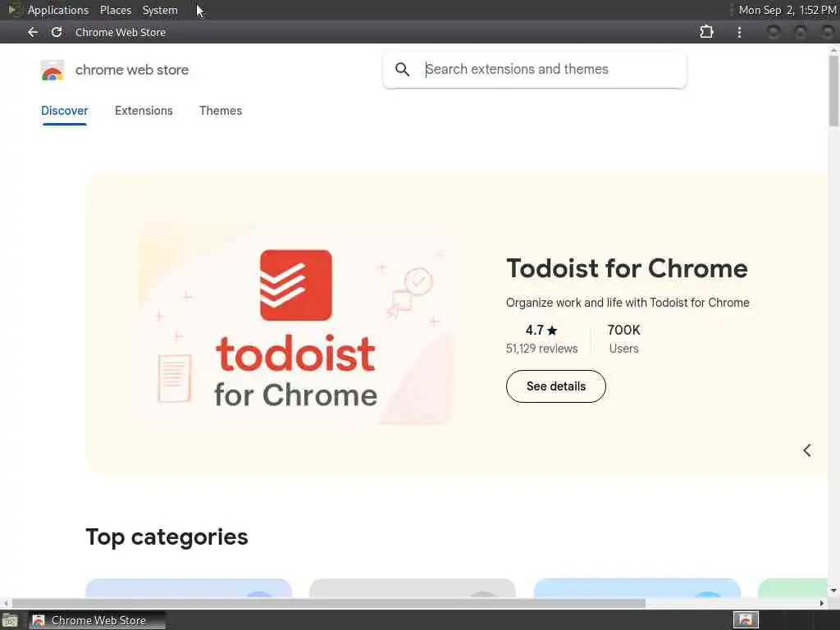The width and height of the screenshot is (840, 630).
Task: Click the browser back arrow
Action: 33,32
